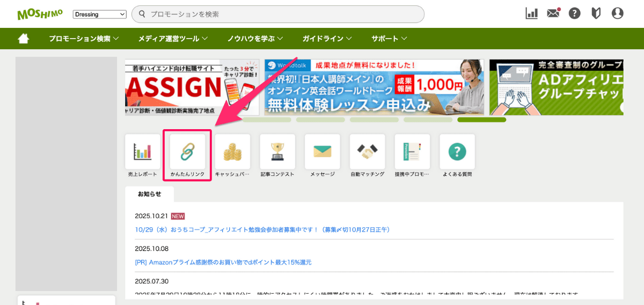This screenshot has width=644, height=305.
Task: Open the よくある質問 question mark tile
Action: [457, 152]
